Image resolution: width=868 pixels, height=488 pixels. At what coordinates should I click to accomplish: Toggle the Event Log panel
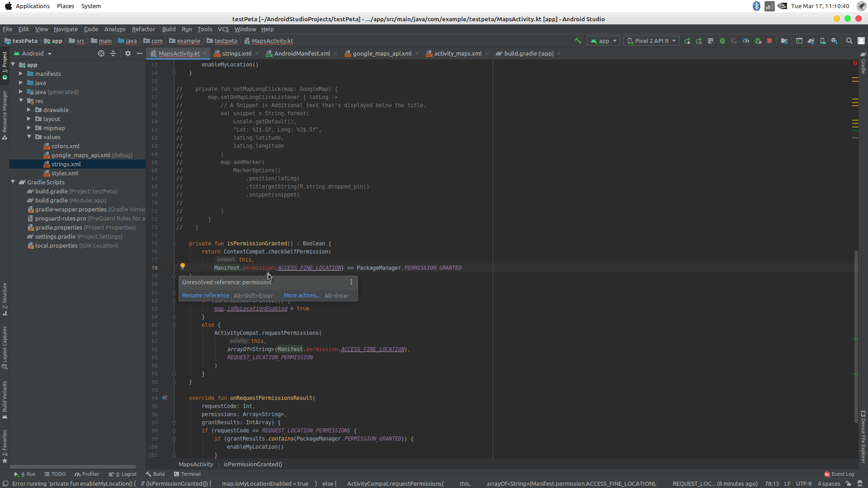click(839, 474)
